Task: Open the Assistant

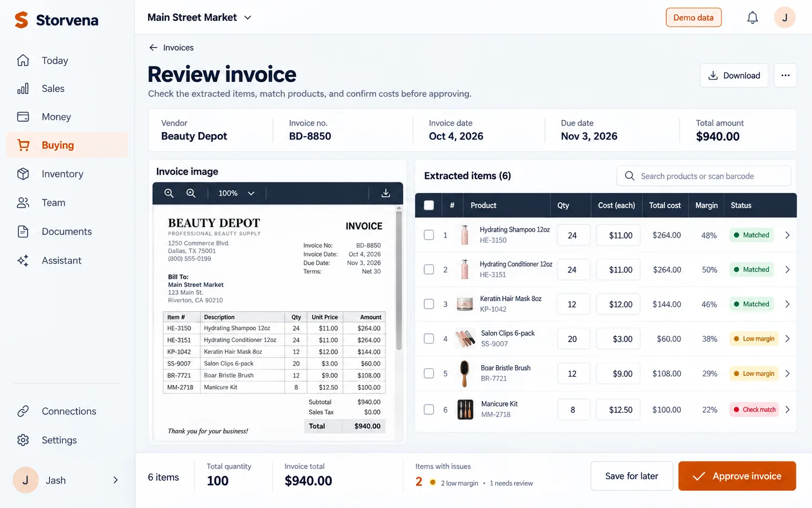Action: 67,261
